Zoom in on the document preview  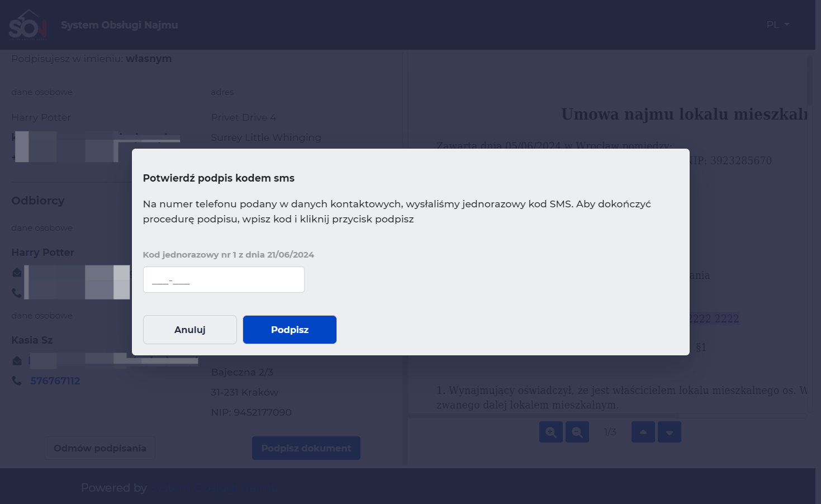pyautogui.click(x=551, y=432)
